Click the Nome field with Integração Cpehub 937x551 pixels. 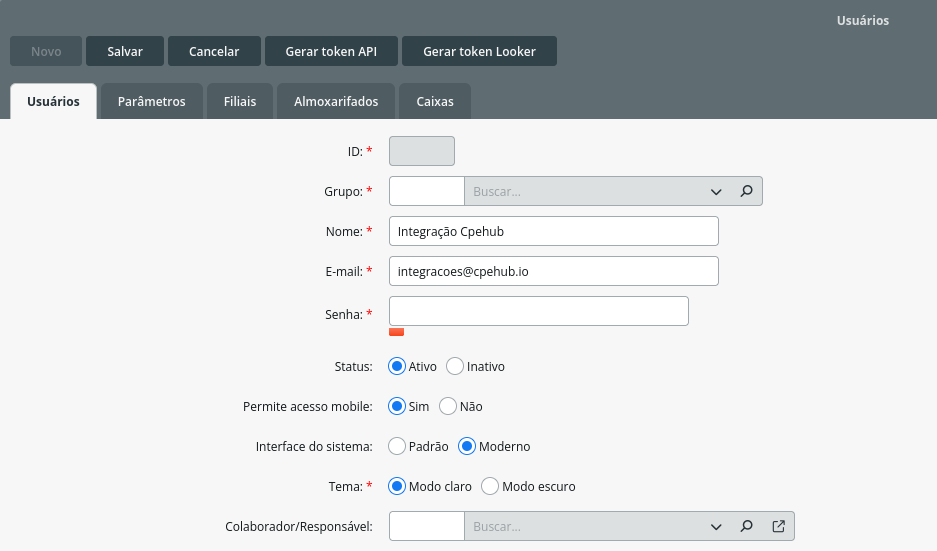click(554, 231)
